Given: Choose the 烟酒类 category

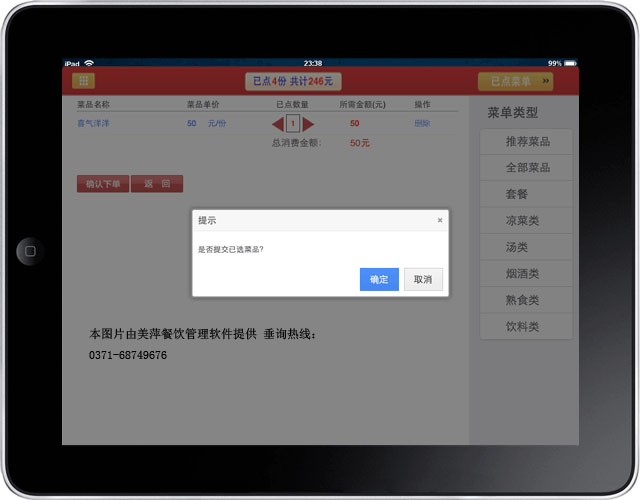Looking at the screenshot, I should tap(527, 274).
